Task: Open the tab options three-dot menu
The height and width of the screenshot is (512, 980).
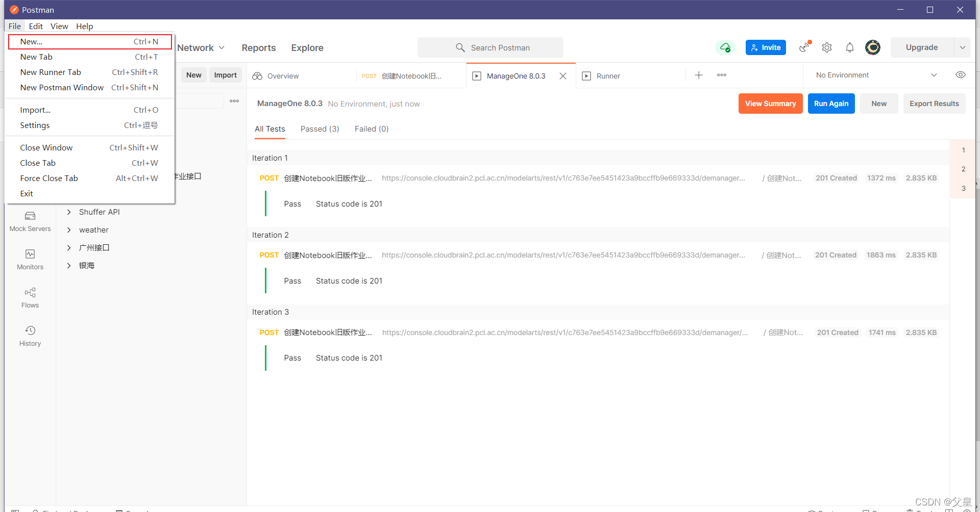Action: click(722, 75)
